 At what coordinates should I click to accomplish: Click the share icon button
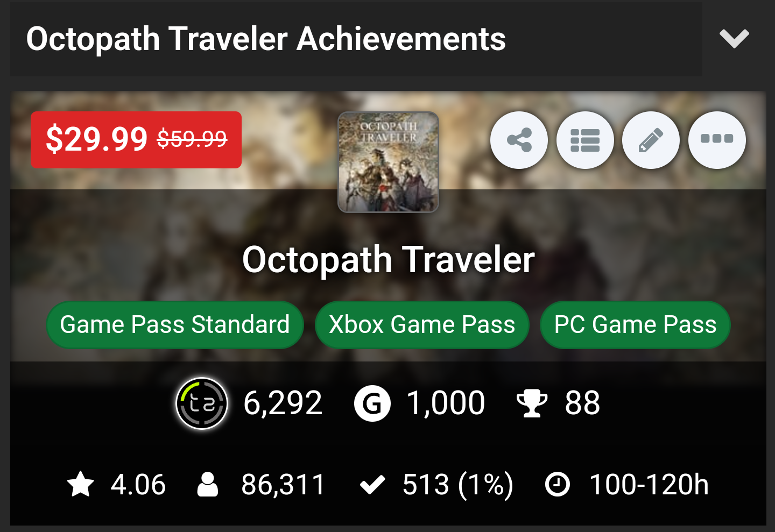(x=519, y=140)
